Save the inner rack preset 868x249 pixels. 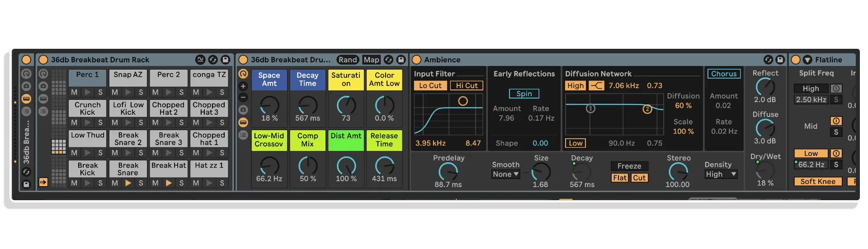401,60
